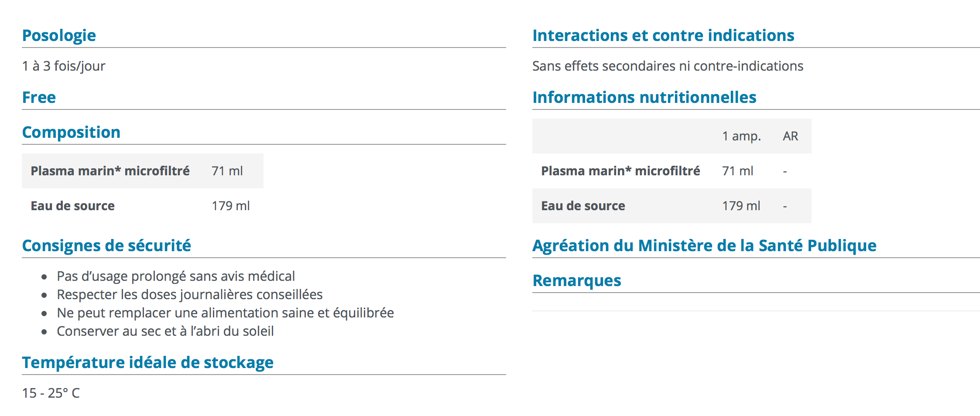Viewport: 980px width, 416px height.
Task: Click the "1 à 3 fois/jour" dosage text
Action: 64,66
